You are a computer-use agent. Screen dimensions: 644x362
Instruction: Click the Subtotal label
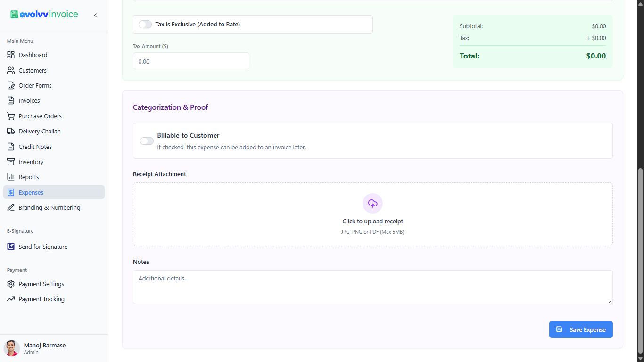tap(471, 26)
